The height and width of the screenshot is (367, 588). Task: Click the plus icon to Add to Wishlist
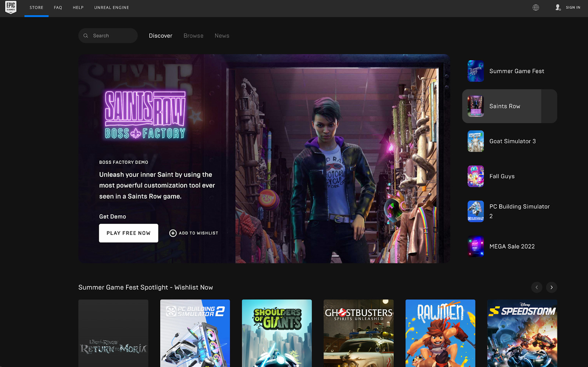tap(173, 233)
